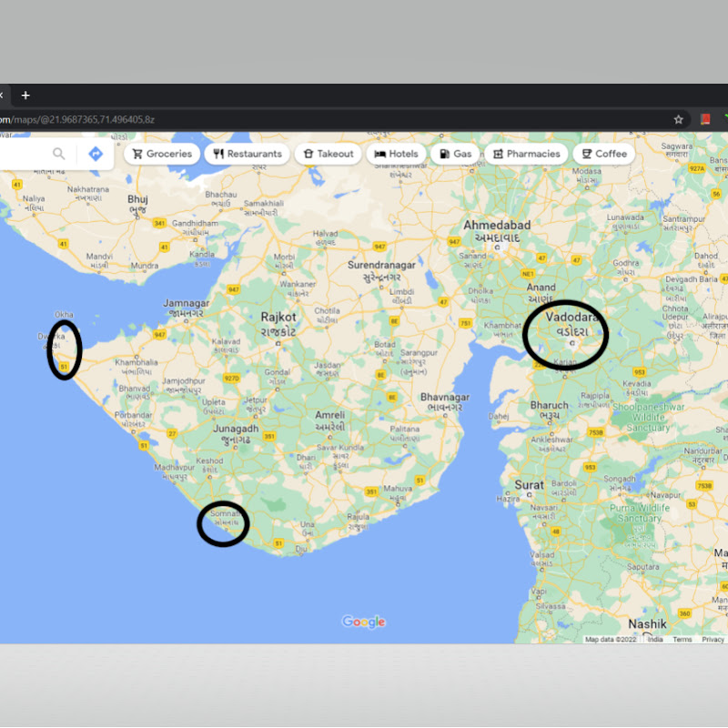Show Restaurants on the map
This screenshot has width=728, height=728.
(x=248, y=154)
